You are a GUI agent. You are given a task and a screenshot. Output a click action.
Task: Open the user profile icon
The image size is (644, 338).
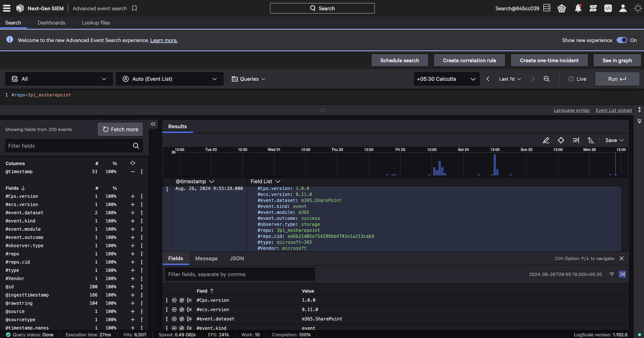click(623, 8)
